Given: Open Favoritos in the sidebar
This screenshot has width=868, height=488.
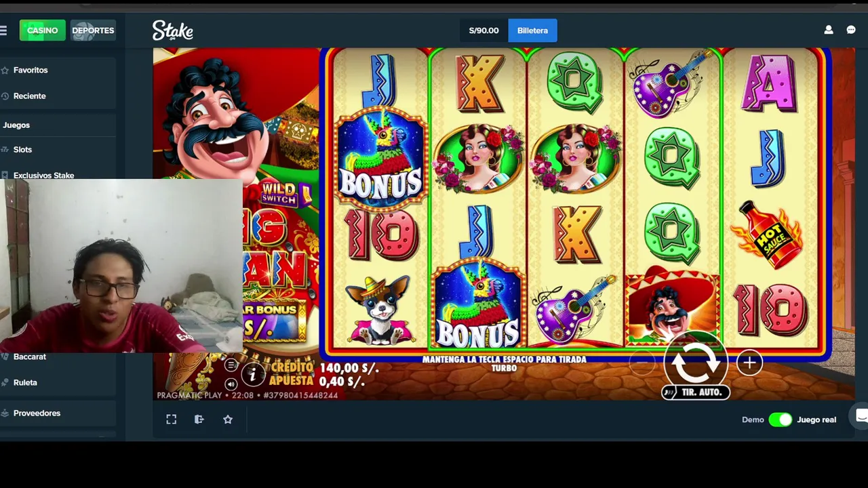Looking at the screenshot, I should pyautogui.click(x=31, y=70).
